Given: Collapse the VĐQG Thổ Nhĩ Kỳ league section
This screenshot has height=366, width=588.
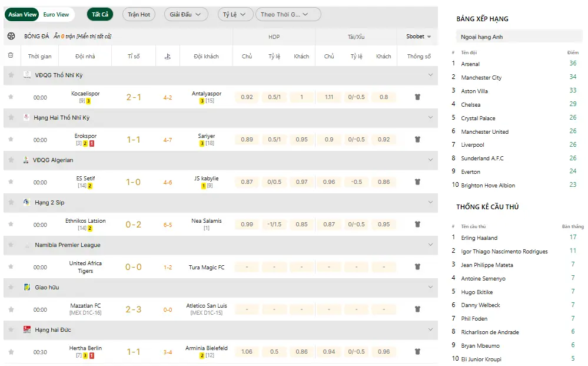Looking at the screenshot, I should pyautogui.click(x=430, y=75).
